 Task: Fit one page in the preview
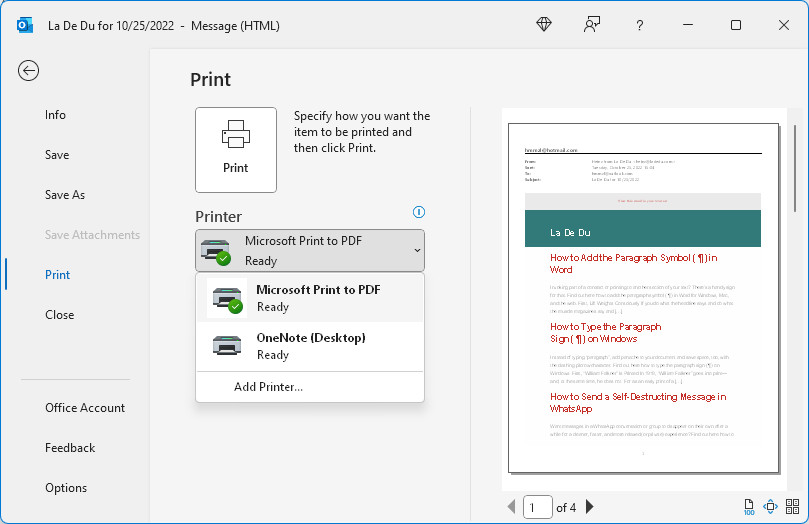coord(770,507)
